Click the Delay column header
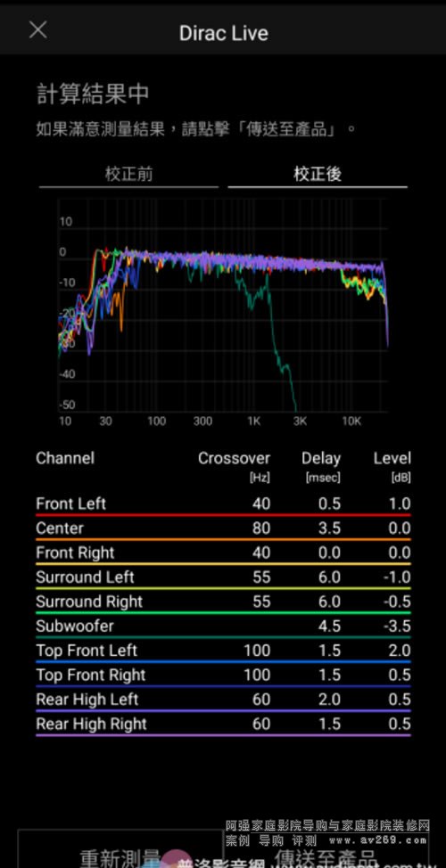Viewport: 446px width, 868px height. point(321,458)
